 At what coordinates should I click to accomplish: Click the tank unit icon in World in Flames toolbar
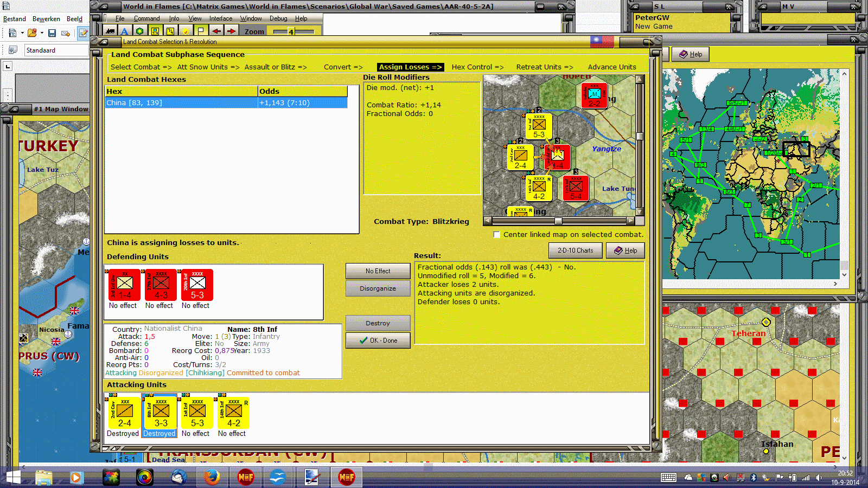pos(110,31)
